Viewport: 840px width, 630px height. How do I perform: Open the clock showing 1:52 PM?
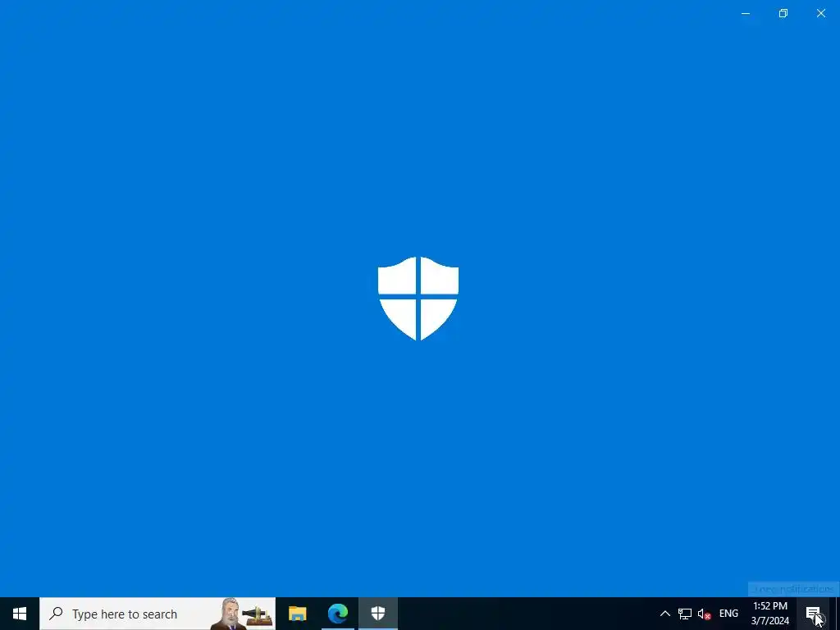pos(769,614)
